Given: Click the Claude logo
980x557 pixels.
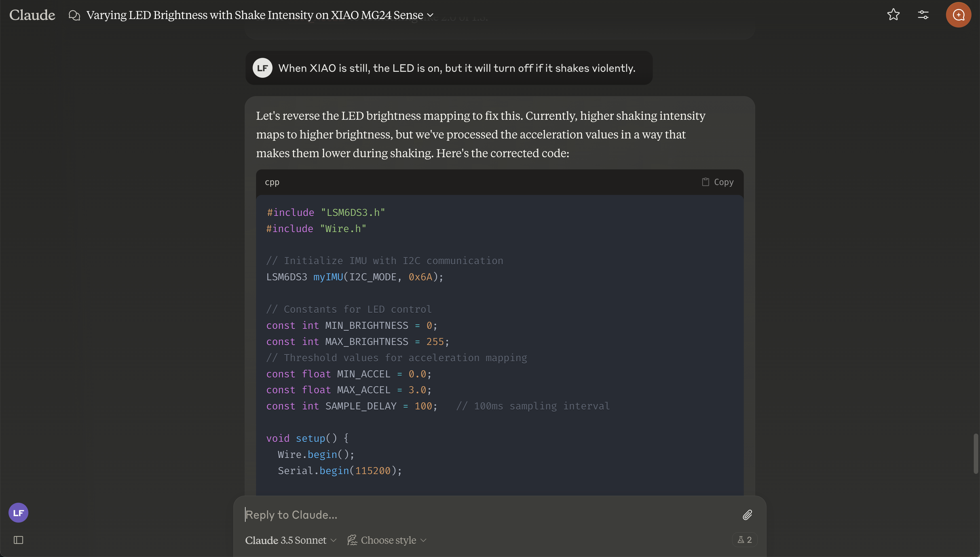Looking at the screenshot, I should pos(32,15).
